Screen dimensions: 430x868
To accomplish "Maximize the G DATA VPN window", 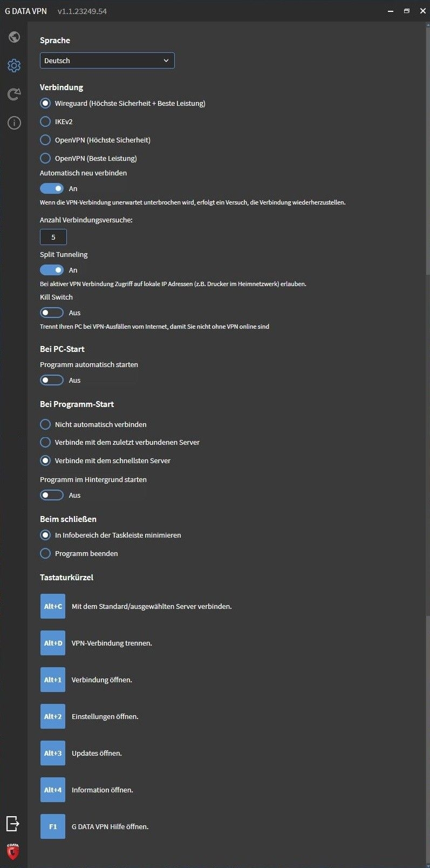I will 407,11.
